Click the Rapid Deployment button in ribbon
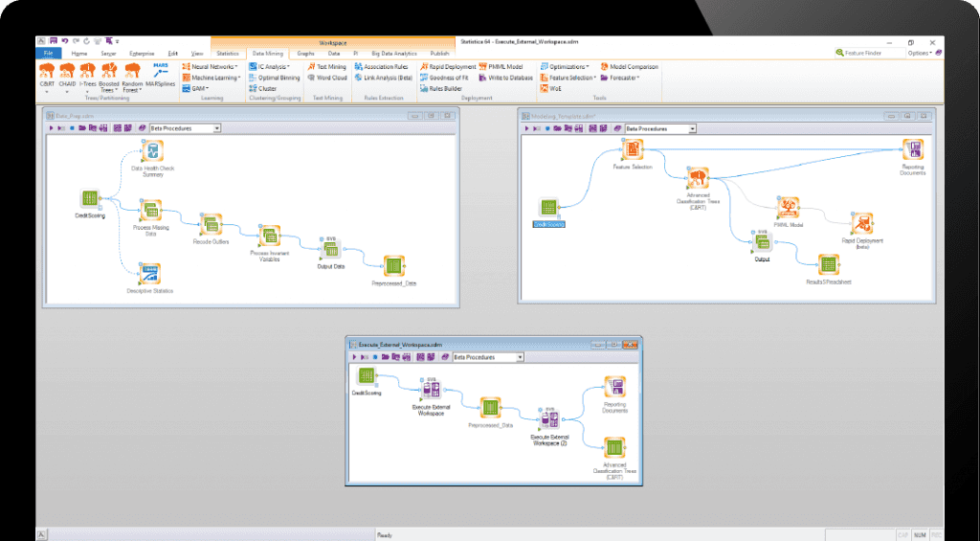The height and width of the screenshot is (541, 980). click(x=448, y=67)
